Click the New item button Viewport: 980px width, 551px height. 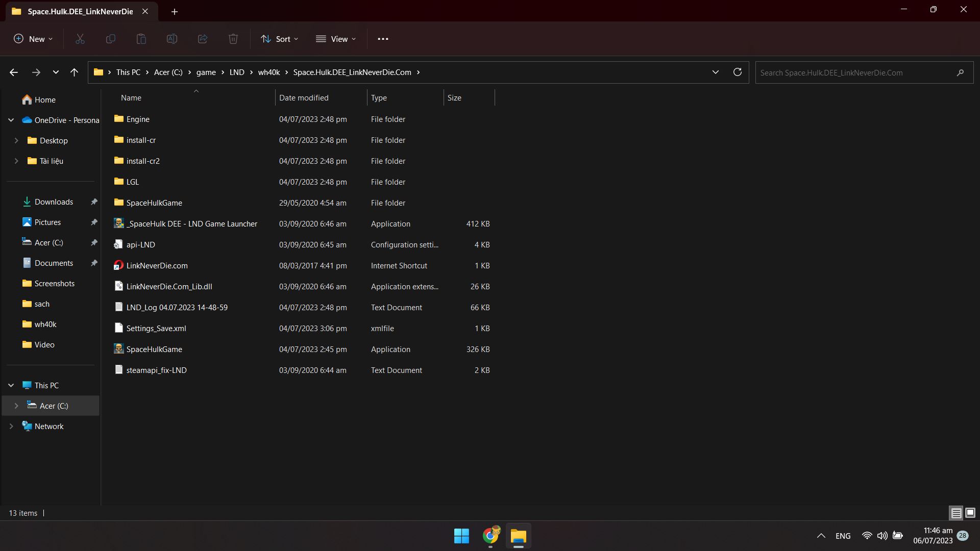[x=33, y=39]
